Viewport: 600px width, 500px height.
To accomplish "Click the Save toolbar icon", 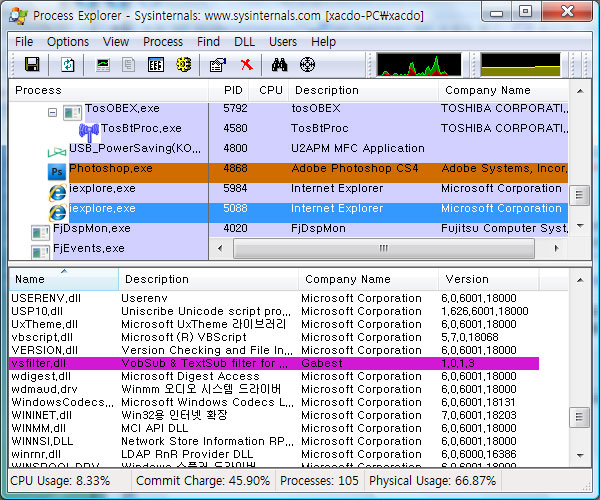I will [x=32, y=64].
